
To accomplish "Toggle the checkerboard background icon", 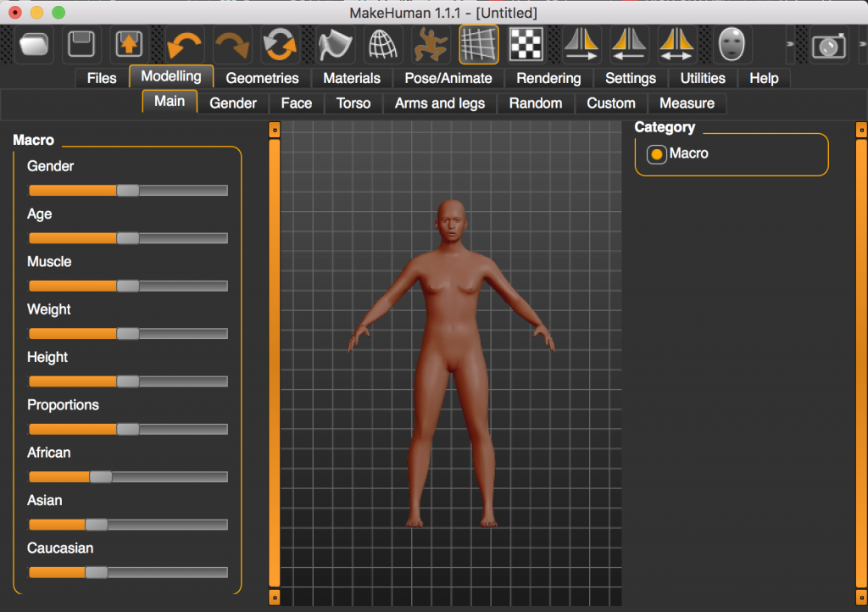I will tap(526, 46).
